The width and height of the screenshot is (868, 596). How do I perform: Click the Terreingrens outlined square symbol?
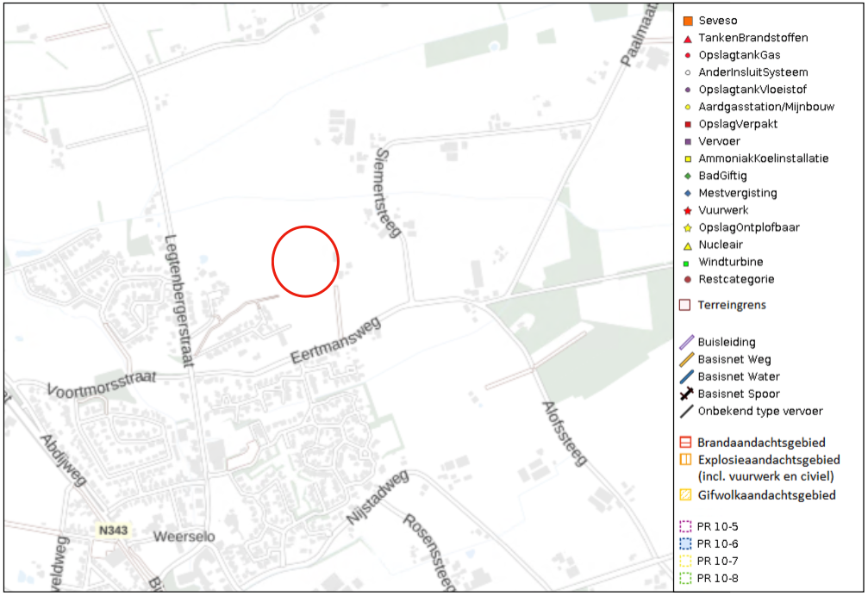684,305
